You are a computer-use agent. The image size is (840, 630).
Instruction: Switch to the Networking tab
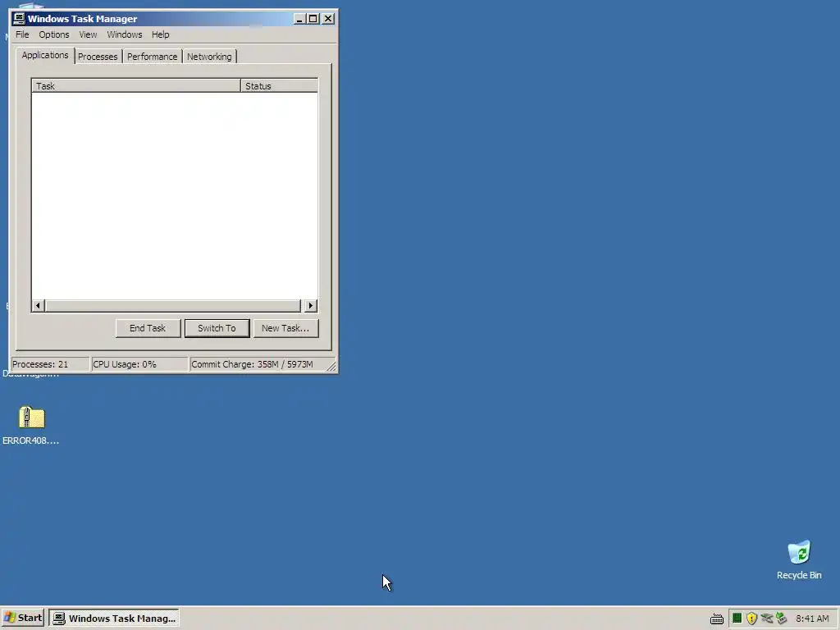tap(209, 57)
